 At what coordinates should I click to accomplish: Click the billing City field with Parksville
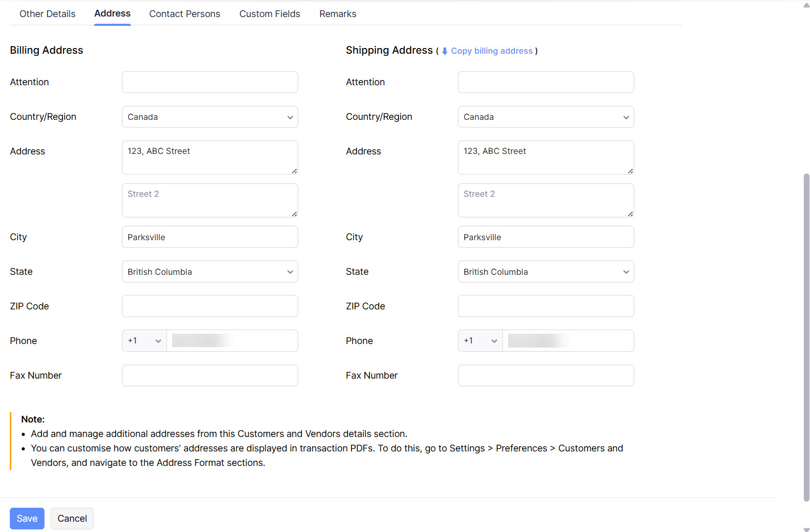[210, 238]
